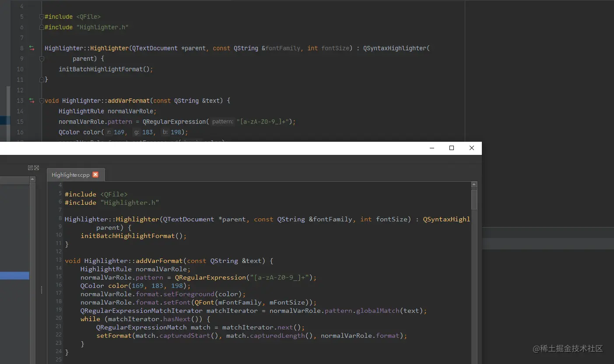Click initBatchHighlightFormat in the front editor window
This screenshot has width=614, height=364.
point(128,236)
